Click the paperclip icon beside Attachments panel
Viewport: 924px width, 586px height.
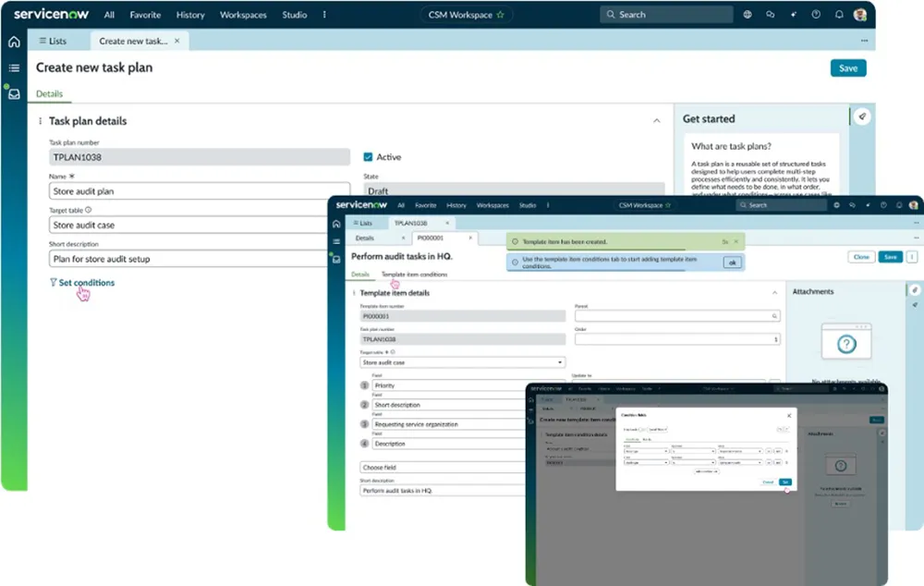point(914,290)
